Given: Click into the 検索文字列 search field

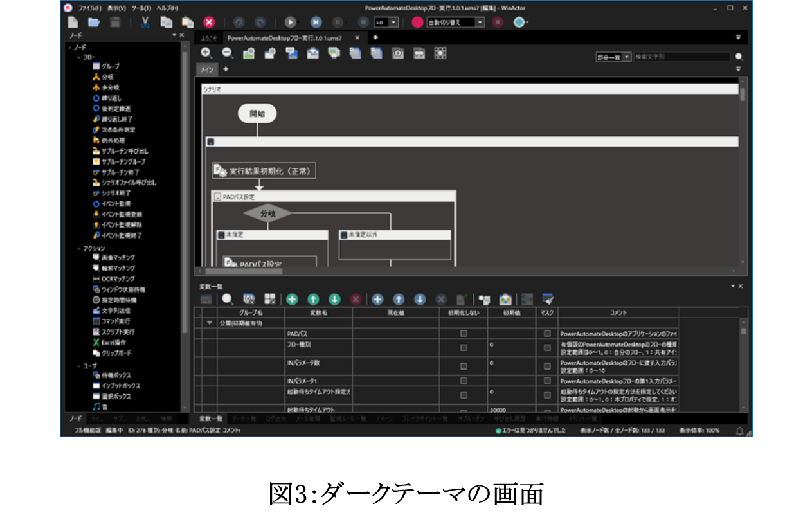Looking at the screenshot, I should [682, 57].
